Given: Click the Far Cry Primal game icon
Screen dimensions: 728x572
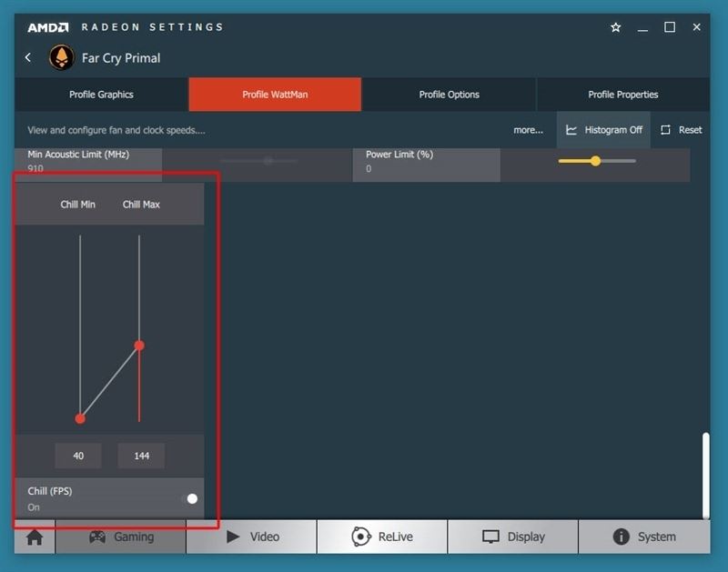Looking at the screenshot, I should pyautogui.click(x=61, y=57).
